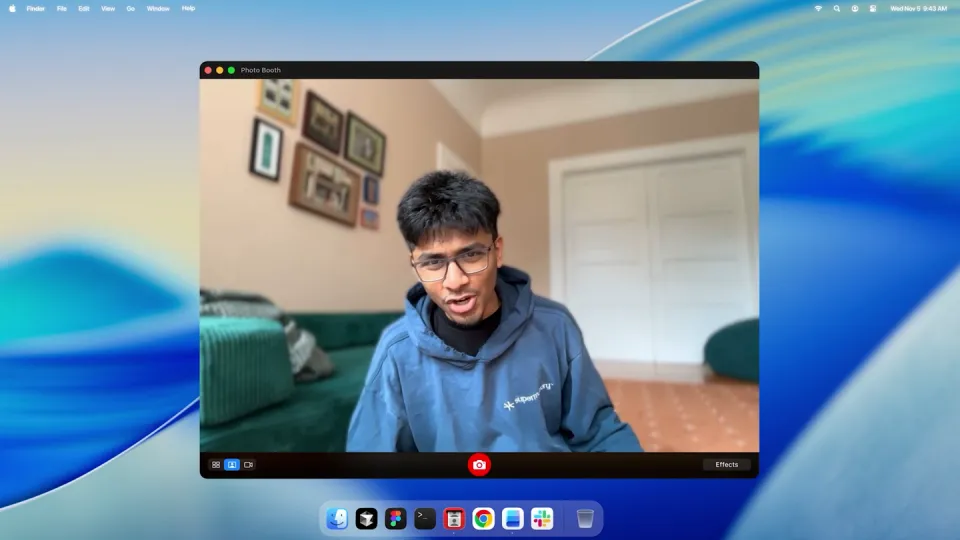960x540 pixels.
Task: Open the View menu
Action: pyautogui.click(x=108, y=9)
